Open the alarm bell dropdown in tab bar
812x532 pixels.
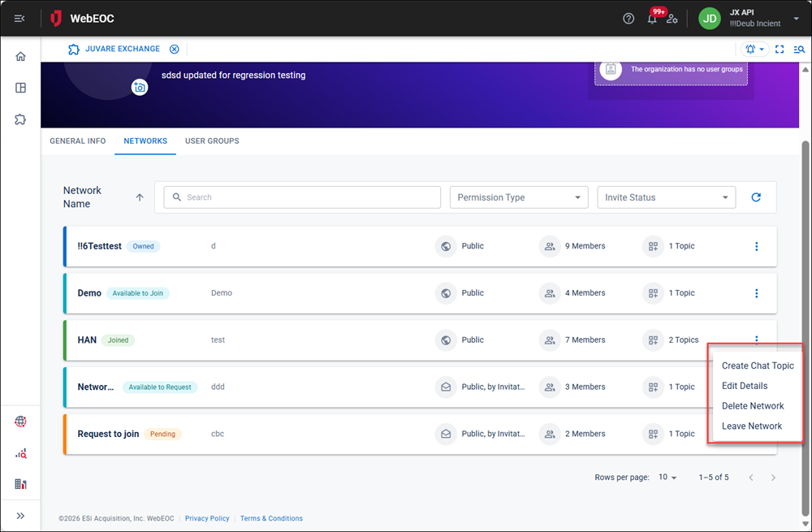[754, 50]
